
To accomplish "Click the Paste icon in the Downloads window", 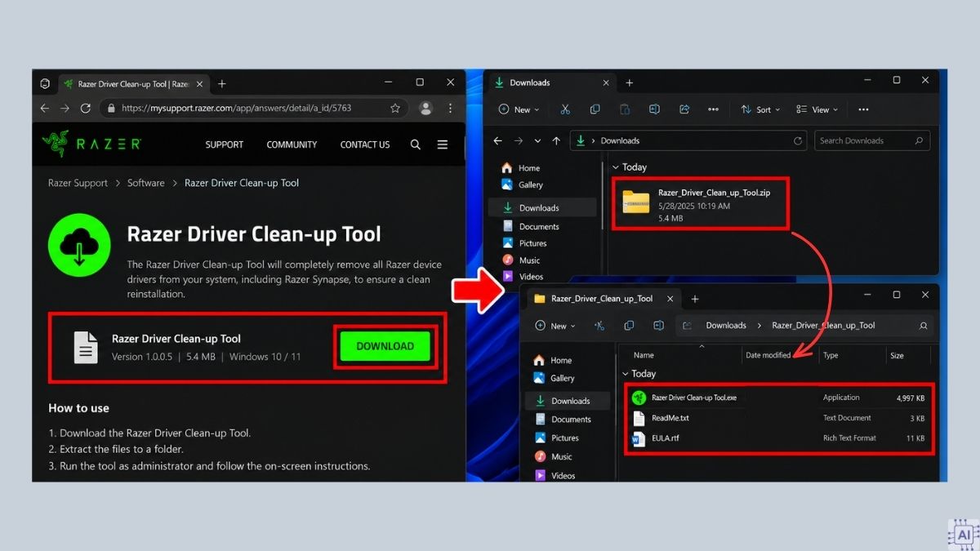I will tap(625, 109).
